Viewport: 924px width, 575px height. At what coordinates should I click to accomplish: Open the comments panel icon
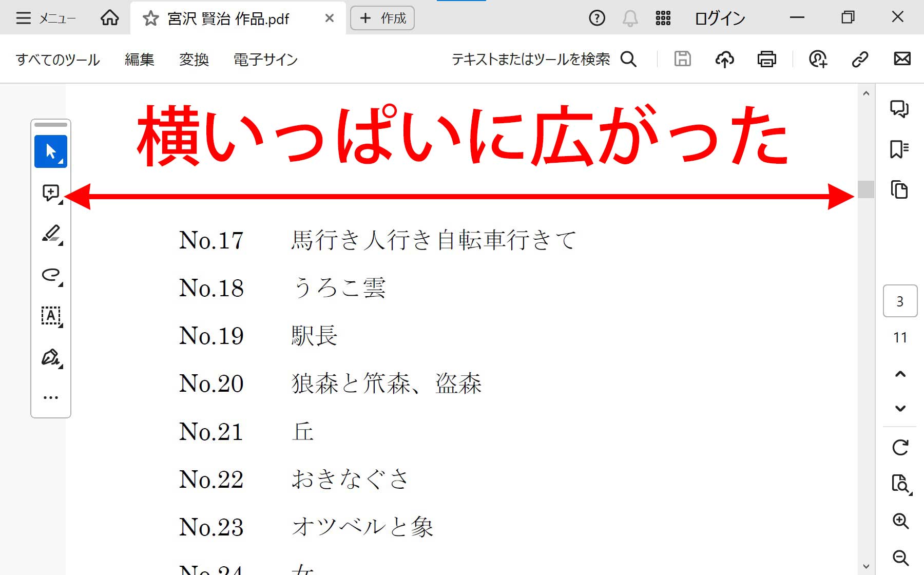899,109
